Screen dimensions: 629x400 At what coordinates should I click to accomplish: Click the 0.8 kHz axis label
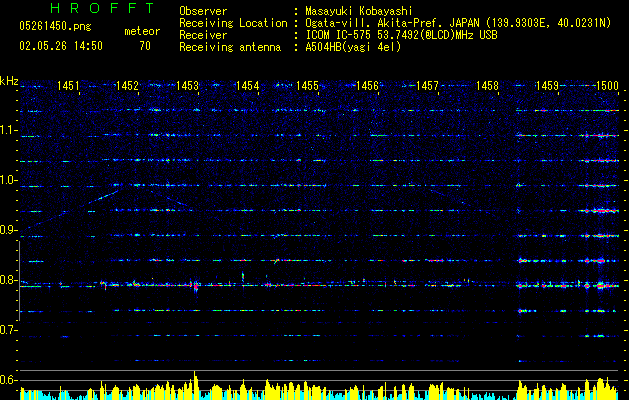pyautogui.click(x=9, y=280)
